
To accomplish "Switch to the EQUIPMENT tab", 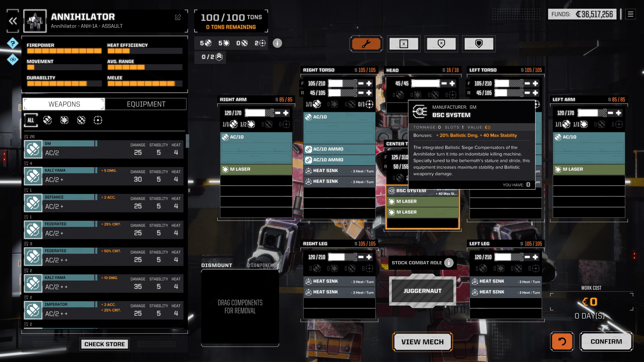I will click(x=146, y=104).
